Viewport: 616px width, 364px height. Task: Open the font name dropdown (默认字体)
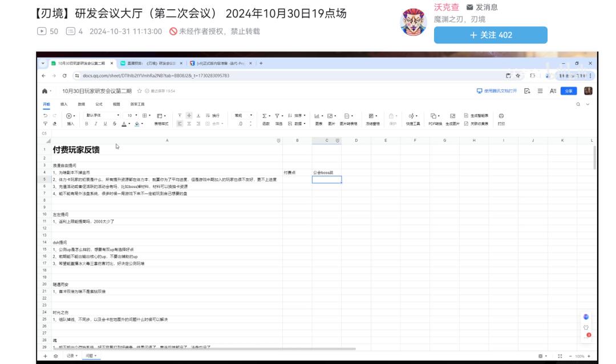[102, 116]
